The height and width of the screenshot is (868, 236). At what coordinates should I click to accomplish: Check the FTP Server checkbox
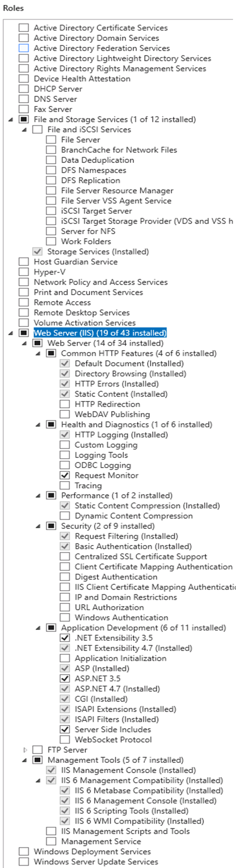37,750
